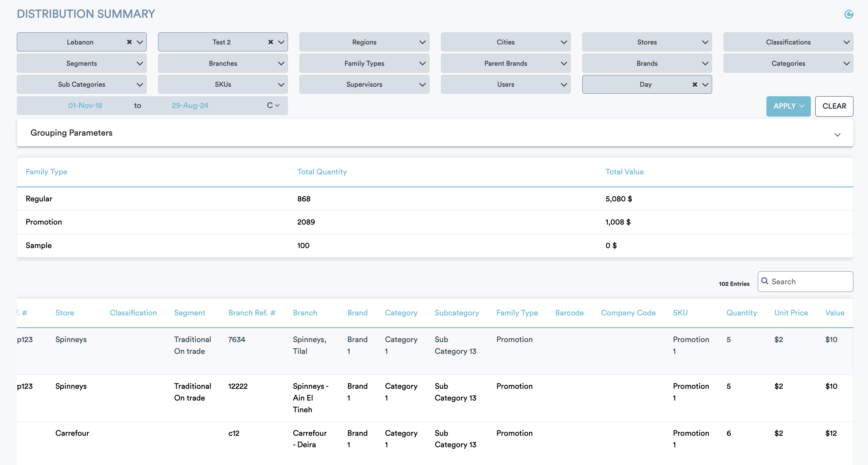Click the start date 01-Nov-18

coord(85,105)
